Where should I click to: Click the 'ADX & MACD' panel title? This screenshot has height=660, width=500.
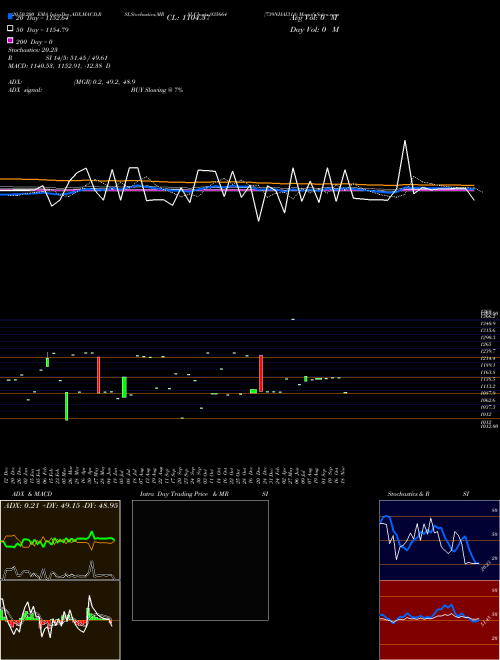32,494
